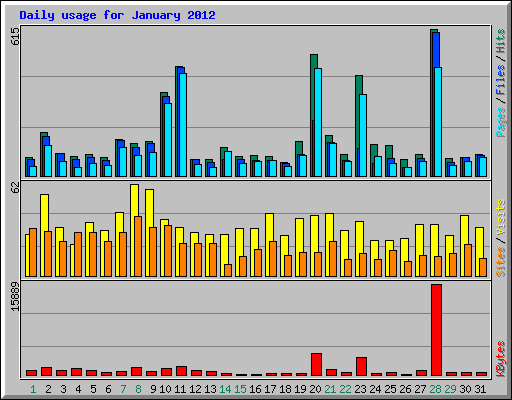Click the cyan Pages bar for day 11

(183, 125)
